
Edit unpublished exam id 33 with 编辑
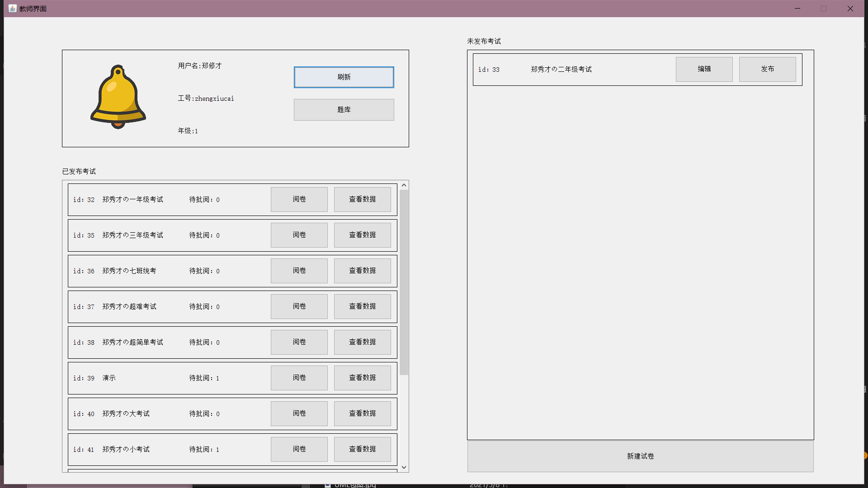[x=704, y=69]
